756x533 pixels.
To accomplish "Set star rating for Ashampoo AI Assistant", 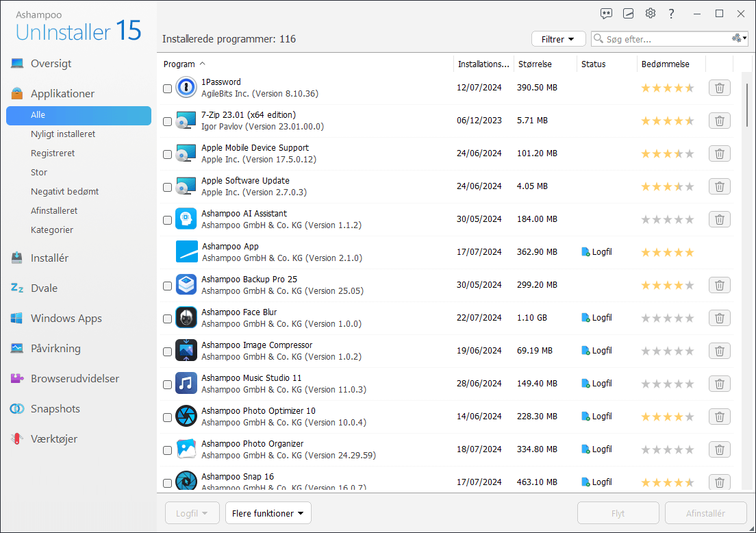I will (667, 219).
